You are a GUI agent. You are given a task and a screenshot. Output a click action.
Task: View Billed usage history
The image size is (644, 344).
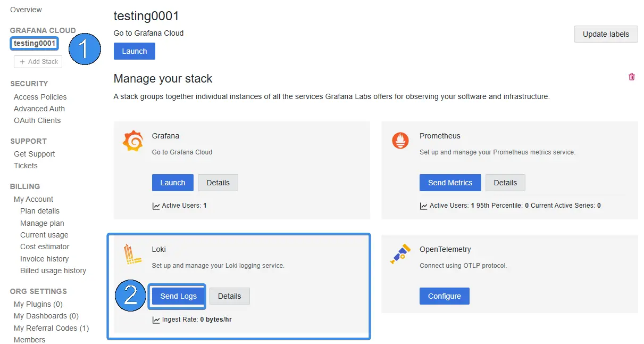click(x=53, y=271)
